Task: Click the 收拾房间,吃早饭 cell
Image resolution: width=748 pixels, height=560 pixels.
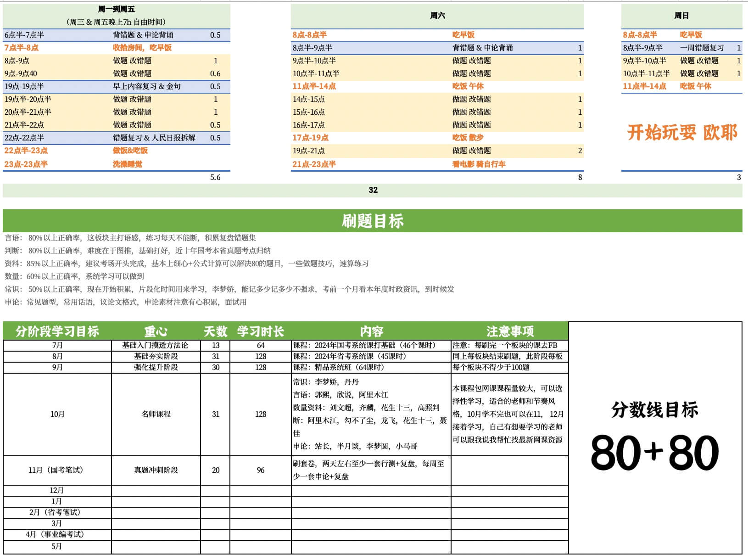Action: click(142, 48)
